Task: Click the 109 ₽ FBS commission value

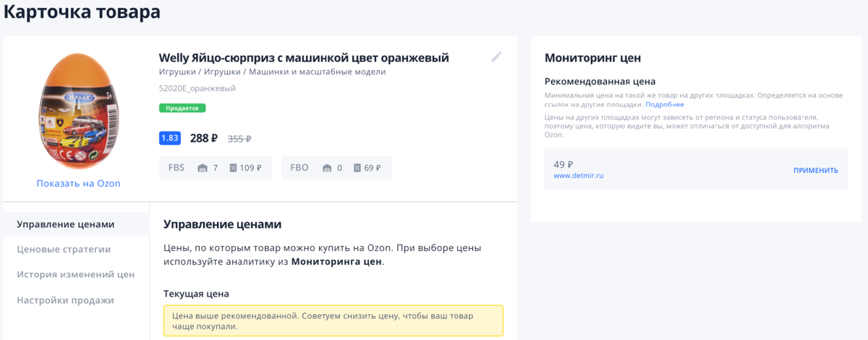Action: point(250,168)
